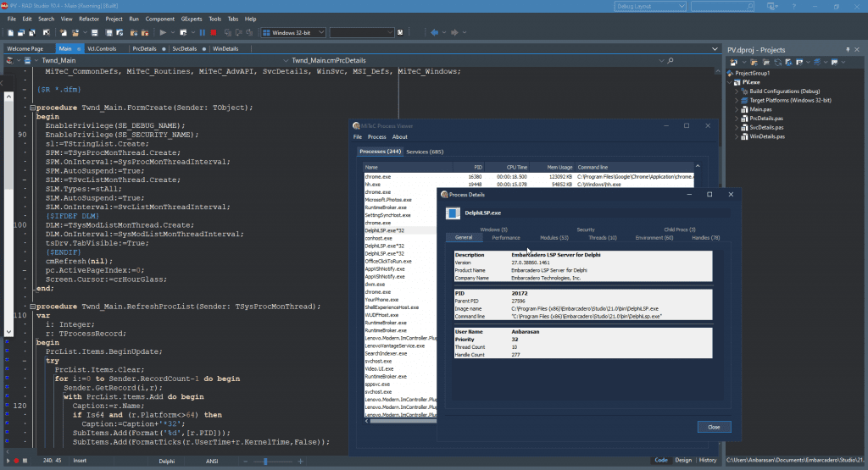Click the status bar zoom slider handle

tap(265, 461)
